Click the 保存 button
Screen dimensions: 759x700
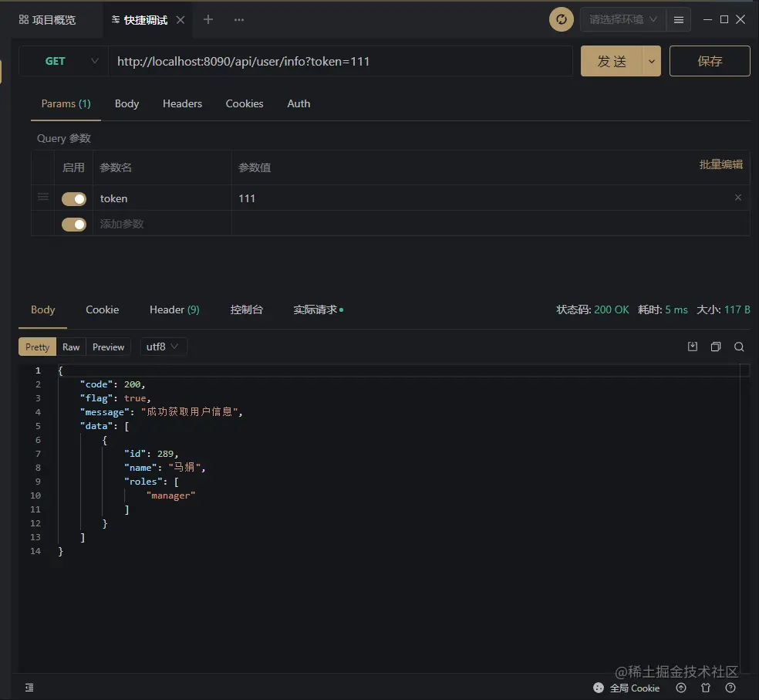[710, 61]
